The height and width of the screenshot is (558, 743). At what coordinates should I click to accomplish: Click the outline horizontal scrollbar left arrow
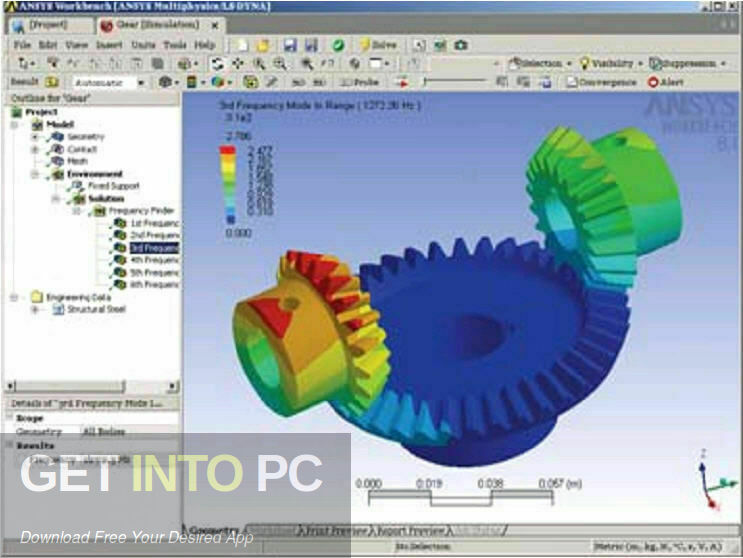(11, 387)
